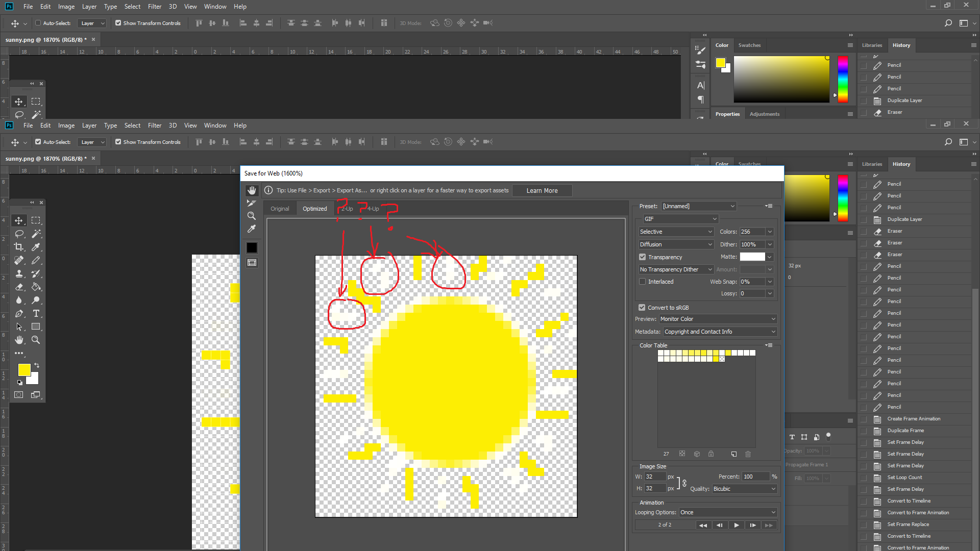
Task: Toggle the Transparency checkbox
Action: coord(643,257)
